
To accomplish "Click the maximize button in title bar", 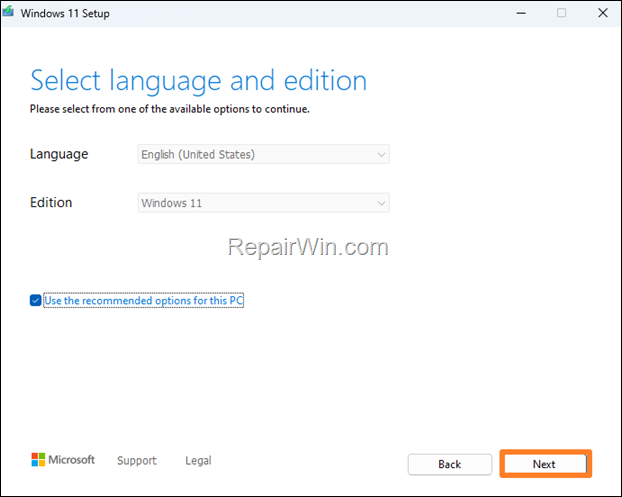I will click(x=561, y=13).
